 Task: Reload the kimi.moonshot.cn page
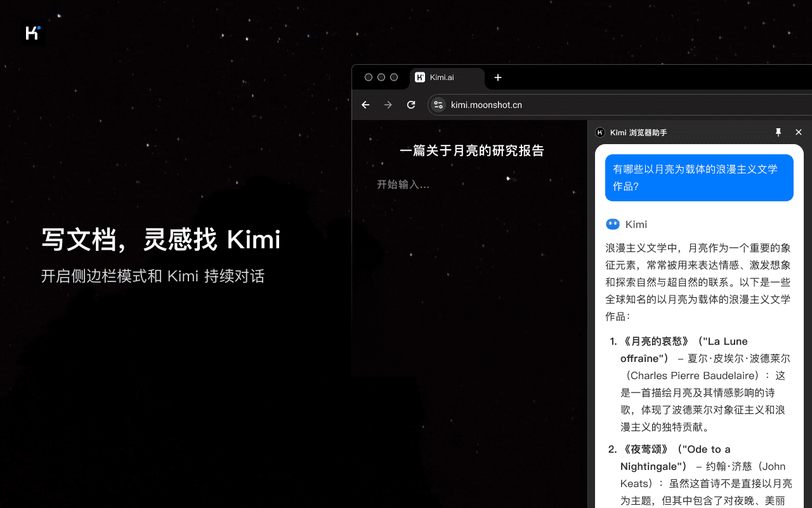[x=410, y=105]
